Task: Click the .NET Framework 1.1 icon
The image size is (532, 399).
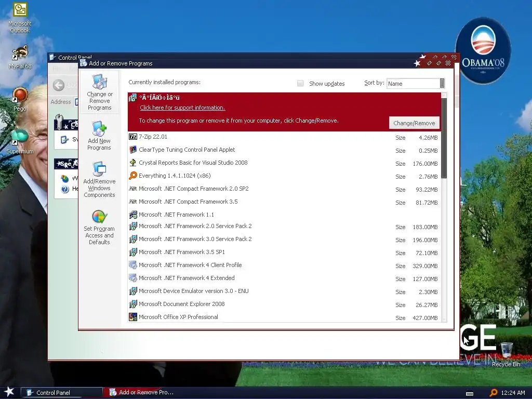Action: coord(133,215)
